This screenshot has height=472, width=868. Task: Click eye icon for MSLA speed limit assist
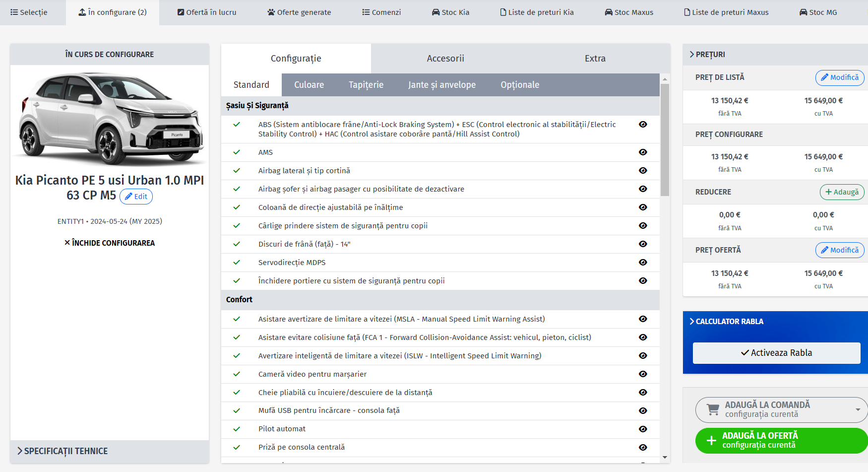pos(643,319)
